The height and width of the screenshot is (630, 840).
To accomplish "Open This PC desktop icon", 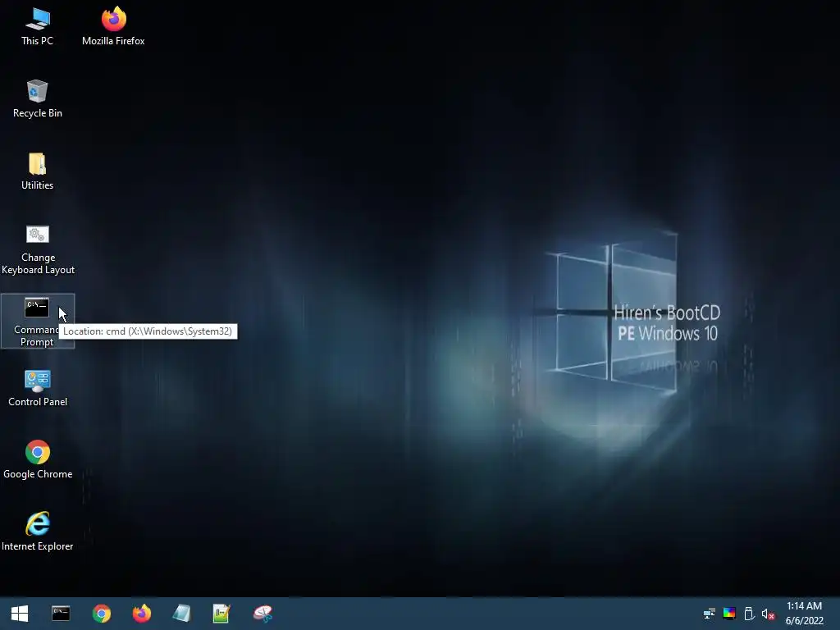I will pyautogui.click(x=37, y=27).
